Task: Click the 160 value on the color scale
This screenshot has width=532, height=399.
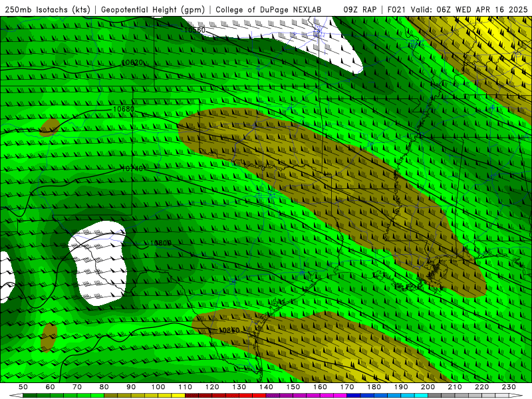Action: tap(321, 387)
